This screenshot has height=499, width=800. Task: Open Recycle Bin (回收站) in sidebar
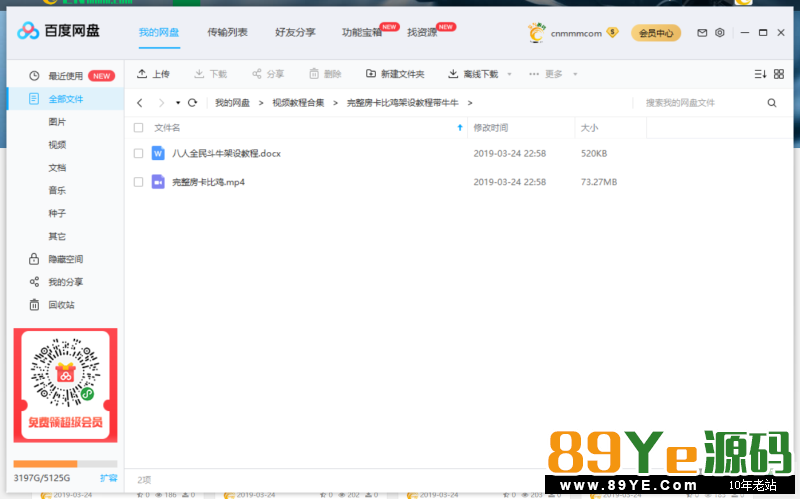pyautogui.click(x=61, y=305)
